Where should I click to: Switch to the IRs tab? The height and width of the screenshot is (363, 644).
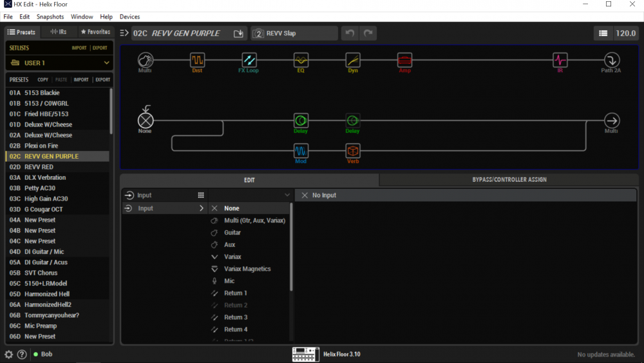coord(59,32)
